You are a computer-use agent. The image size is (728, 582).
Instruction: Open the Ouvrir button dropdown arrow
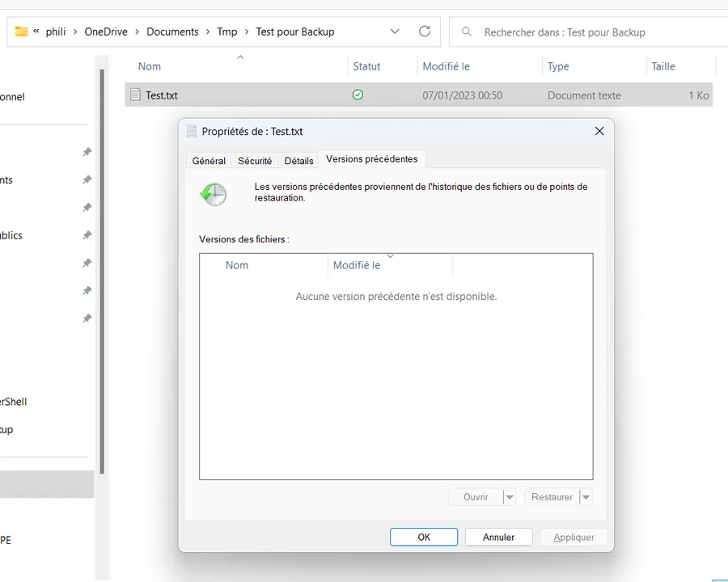click(509, 497)
